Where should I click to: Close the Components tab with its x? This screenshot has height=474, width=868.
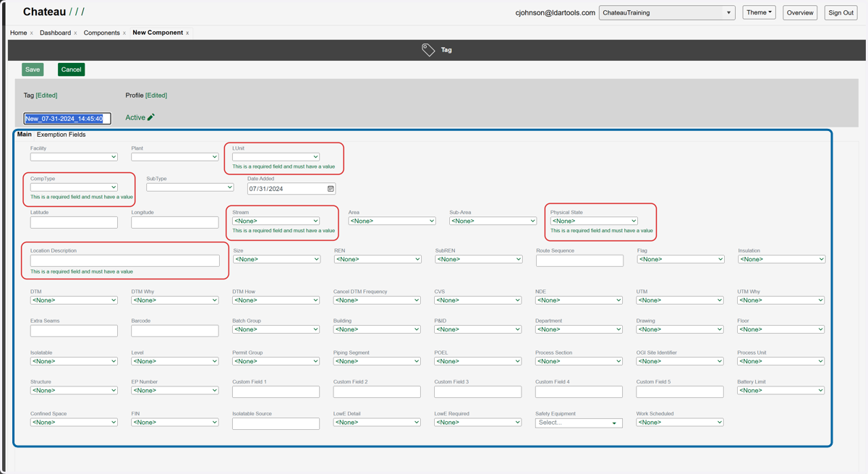(124, 33)
